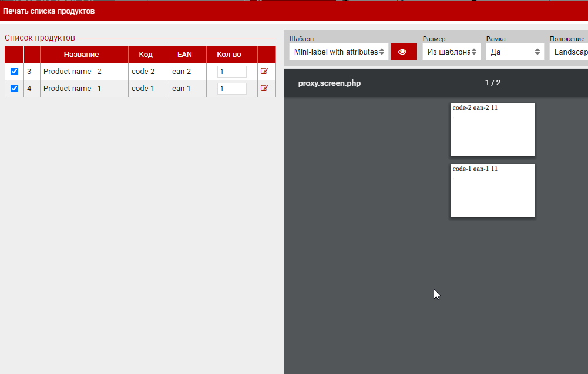Expand the Рамка frame dropdown
The width and height of the screenshot is (588, 374).
(x=515, y=52)
